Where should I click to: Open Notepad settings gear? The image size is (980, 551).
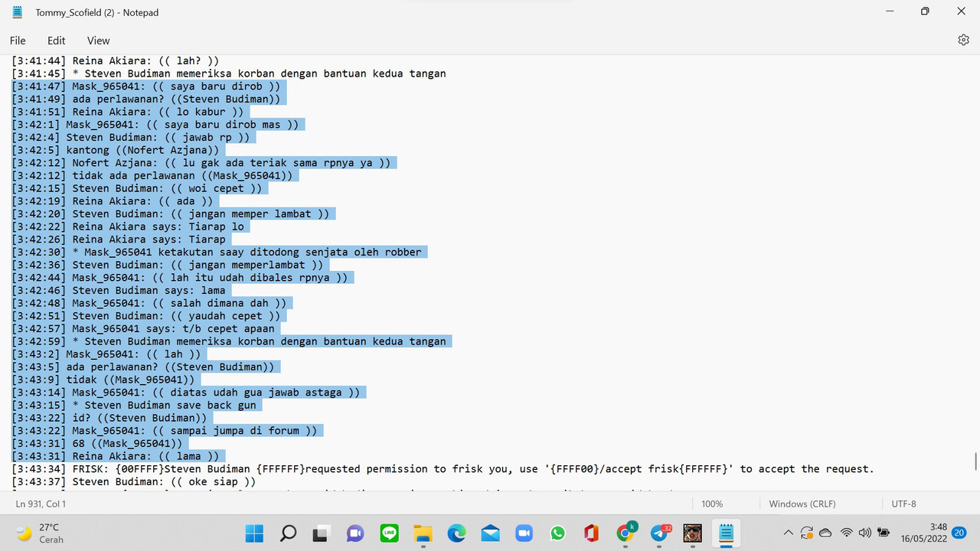click(963, 41)
